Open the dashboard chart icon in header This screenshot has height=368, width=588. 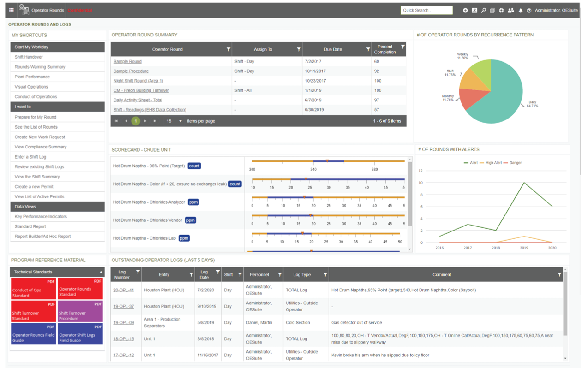click(x=474, y=10)
